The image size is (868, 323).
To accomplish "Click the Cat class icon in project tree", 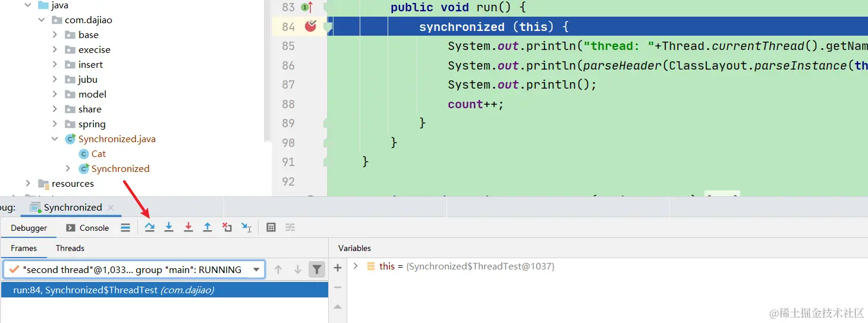I will coord(84,153).
